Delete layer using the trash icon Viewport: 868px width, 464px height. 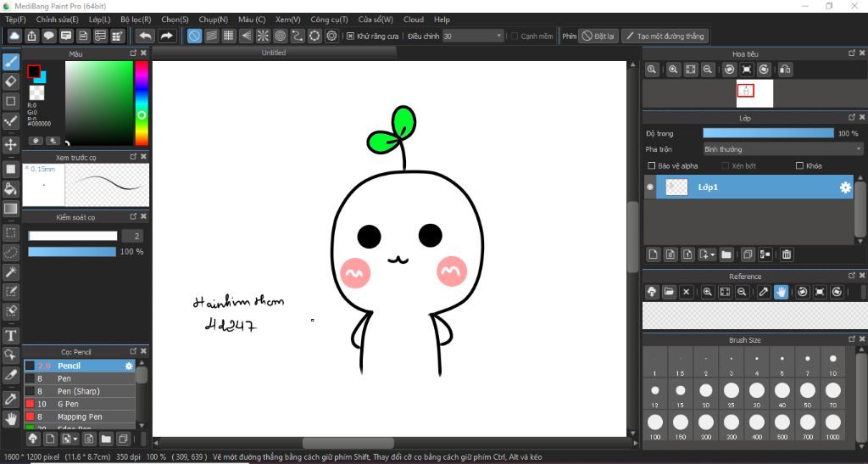[x=787, y=254]
